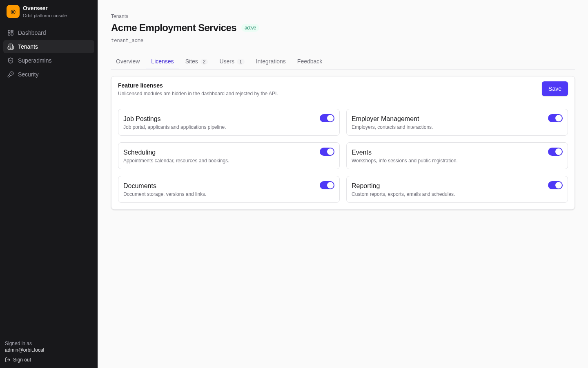Turn off the Employer Management toggle
The height and width of the screenshot is (368, 588).
pyautogui.click(x=555, y=118)
